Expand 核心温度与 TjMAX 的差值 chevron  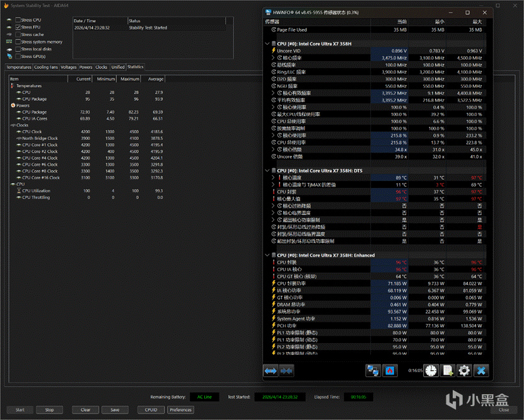(273, 185)
